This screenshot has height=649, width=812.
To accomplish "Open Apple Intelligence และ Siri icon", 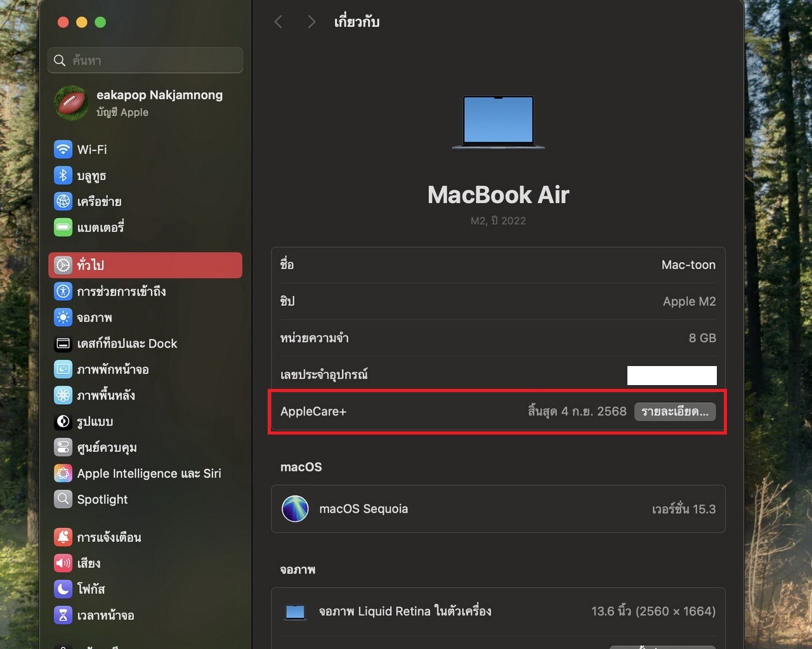I will pos(63,473).
